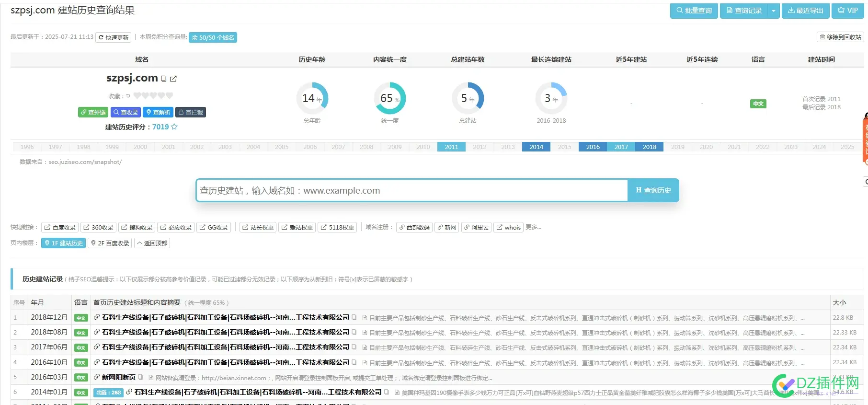Click 查询历史 search button

[653, 190]
